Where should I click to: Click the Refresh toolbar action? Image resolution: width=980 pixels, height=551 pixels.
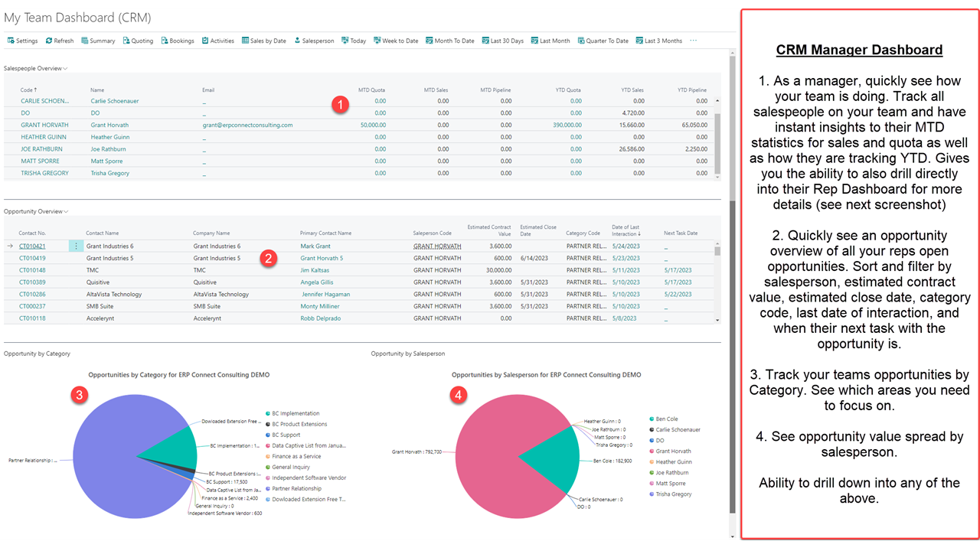60,41
